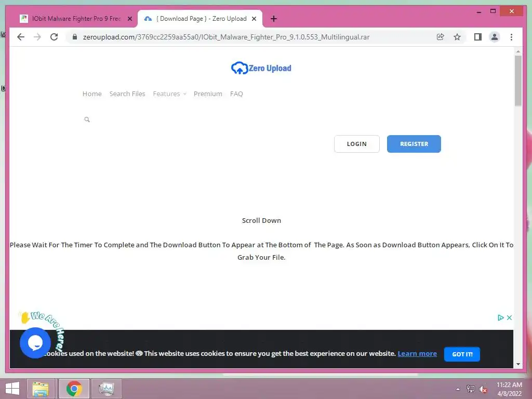Open the Search Files menu item
Image resolution: width=532 pixels, height=399 pixels.
(x=127, y=94)
